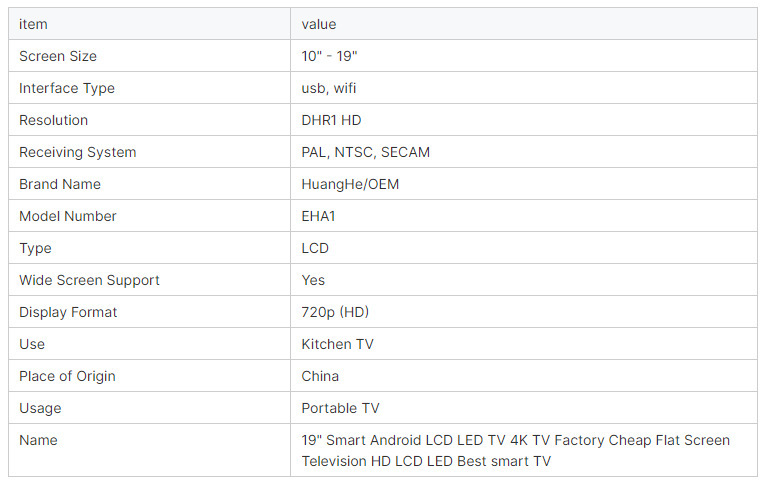This screenshot has width=766, height=485.
Task: Select the Place of Origin label
Action: pos(67,376)
